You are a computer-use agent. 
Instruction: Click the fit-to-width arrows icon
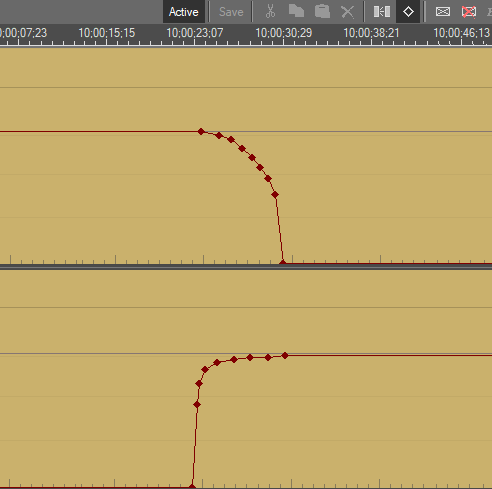382,12
